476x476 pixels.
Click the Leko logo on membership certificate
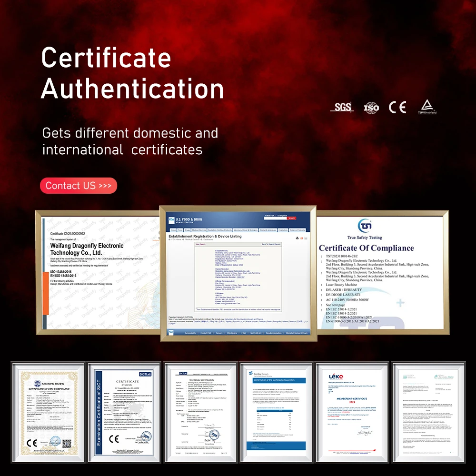pyautogui.click(x=336, y=376)
